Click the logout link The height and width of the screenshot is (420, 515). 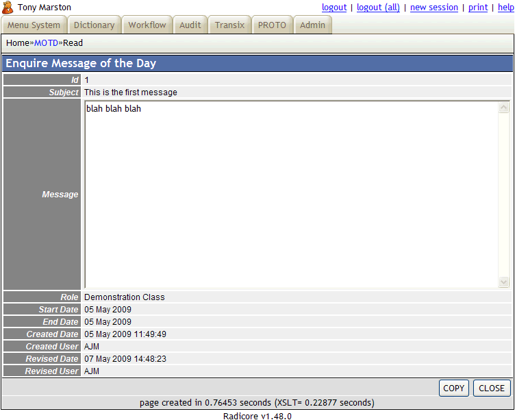coord(334,8)
